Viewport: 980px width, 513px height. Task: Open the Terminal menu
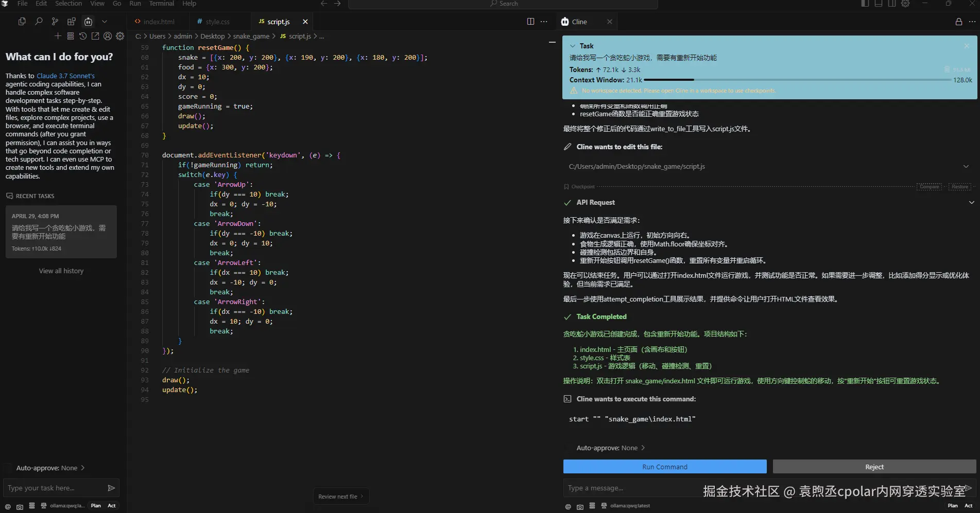[162, 4]
